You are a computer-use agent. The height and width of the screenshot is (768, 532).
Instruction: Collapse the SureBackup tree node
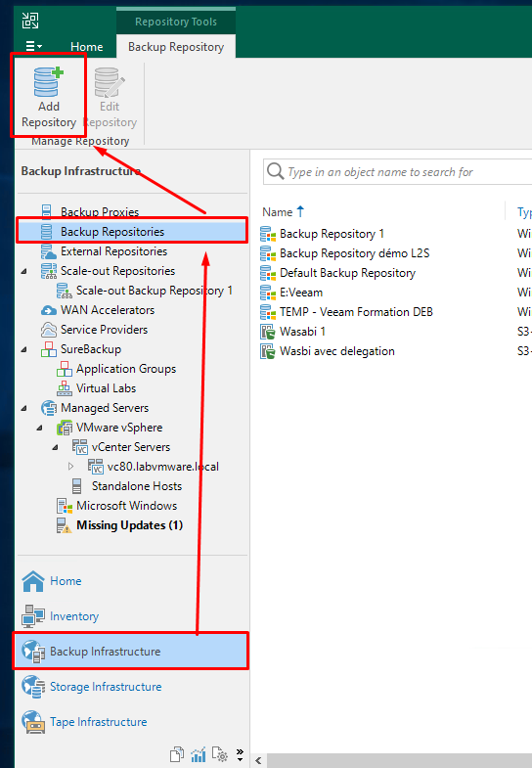pos(24,349)
